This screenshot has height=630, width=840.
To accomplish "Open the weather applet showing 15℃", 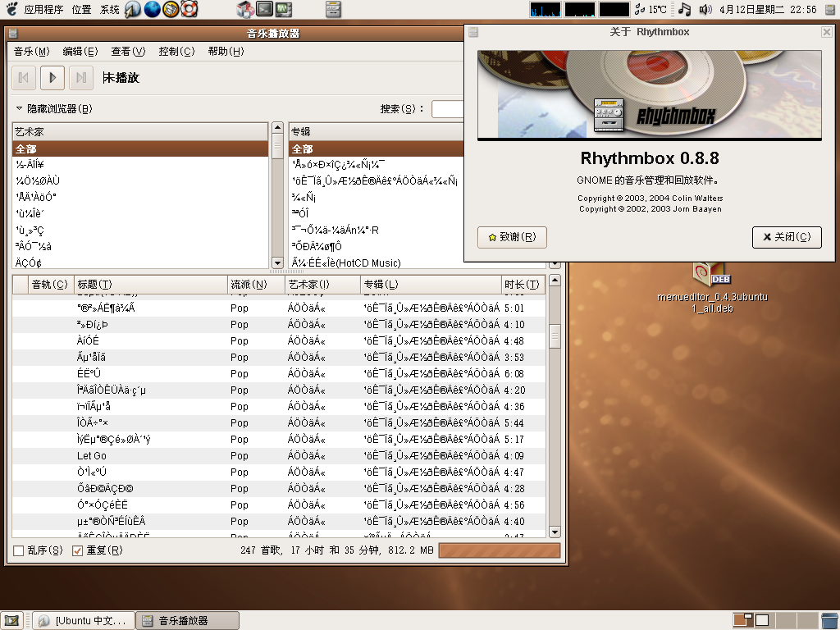I will (x=651, y=9).
